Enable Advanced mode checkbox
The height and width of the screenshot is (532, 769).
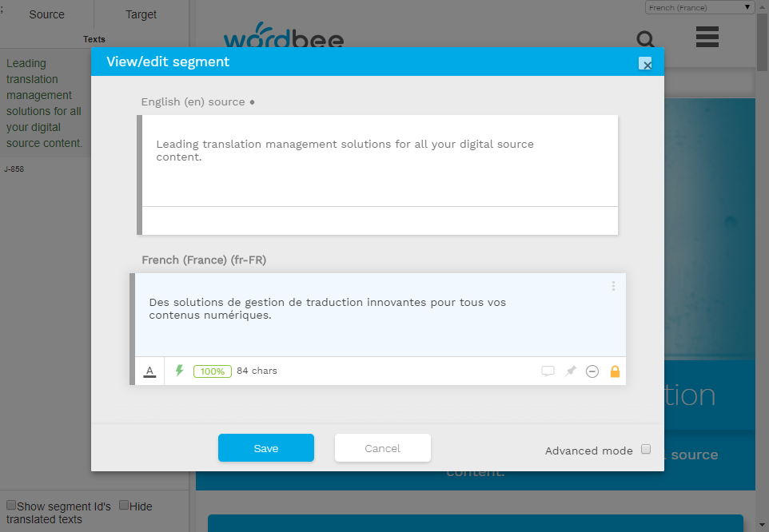point(646,450)
